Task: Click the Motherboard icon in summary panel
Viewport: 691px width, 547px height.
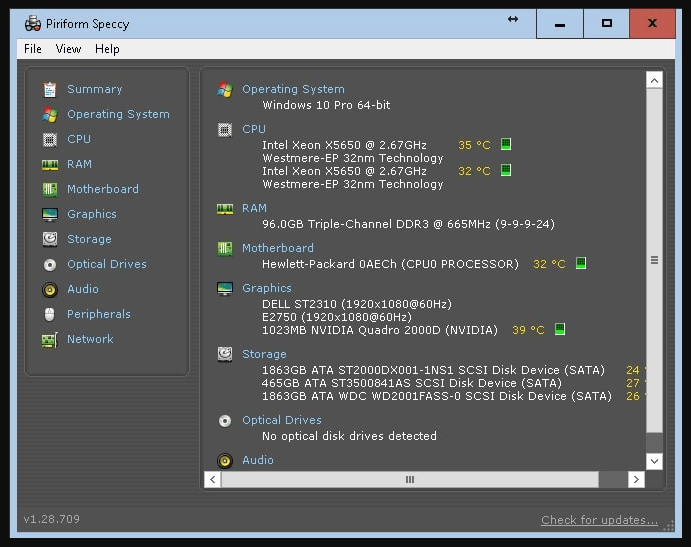Action: click(x=225, y=249)
